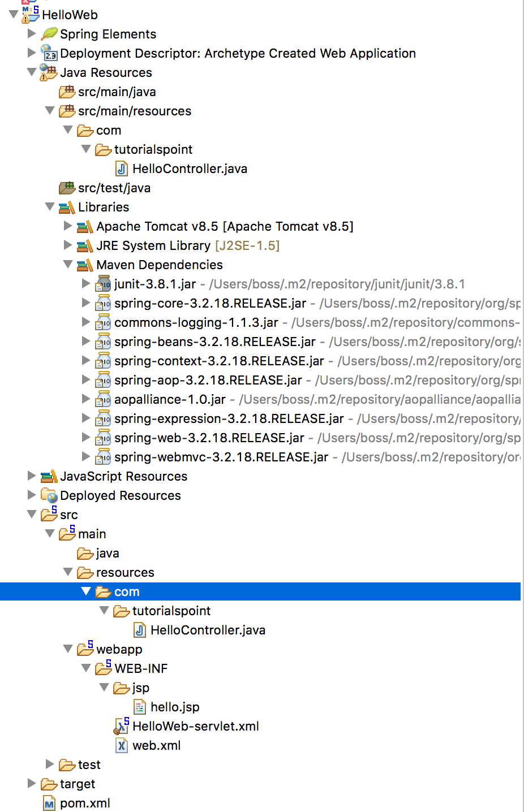Click the junit-3.8.1.jar archive icon
Screen dimensions: 524x812
pyautogui.click(x=104, y=284)
